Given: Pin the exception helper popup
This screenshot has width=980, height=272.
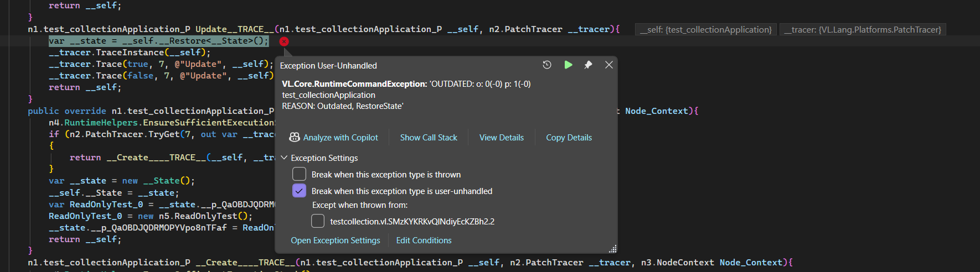Looking at the screenshot, I should coord(588,65).
